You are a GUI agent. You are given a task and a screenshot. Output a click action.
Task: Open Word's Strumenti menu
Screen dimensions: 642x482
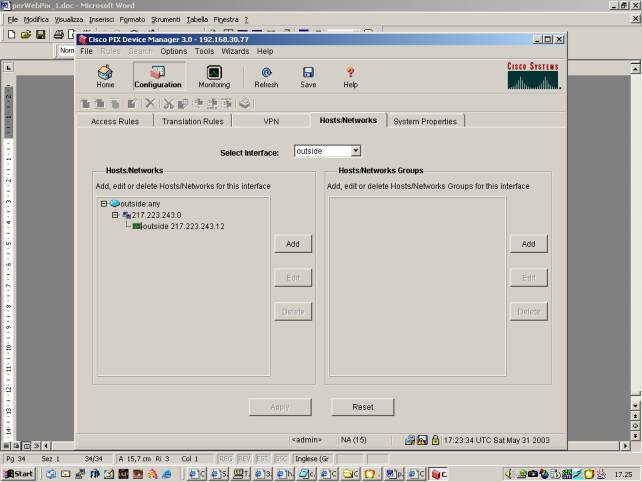click(x=165, y=19)
